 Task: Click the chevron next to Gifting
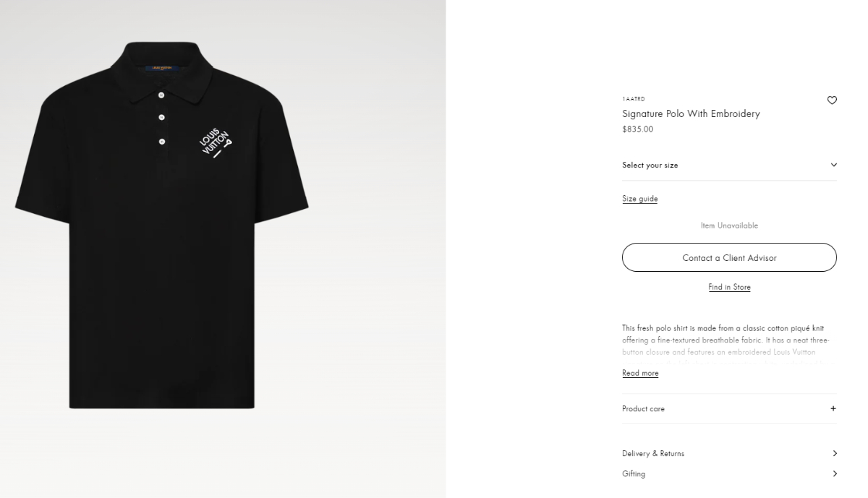835,473
